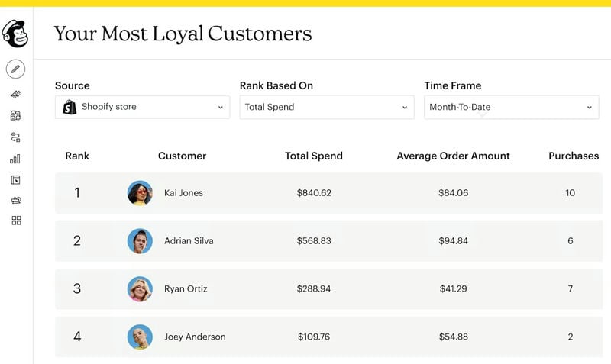This screenshot has height=364, width=611.
Task: Open Adrian Silva's avatar picture
Action: [x=140, y=241]
